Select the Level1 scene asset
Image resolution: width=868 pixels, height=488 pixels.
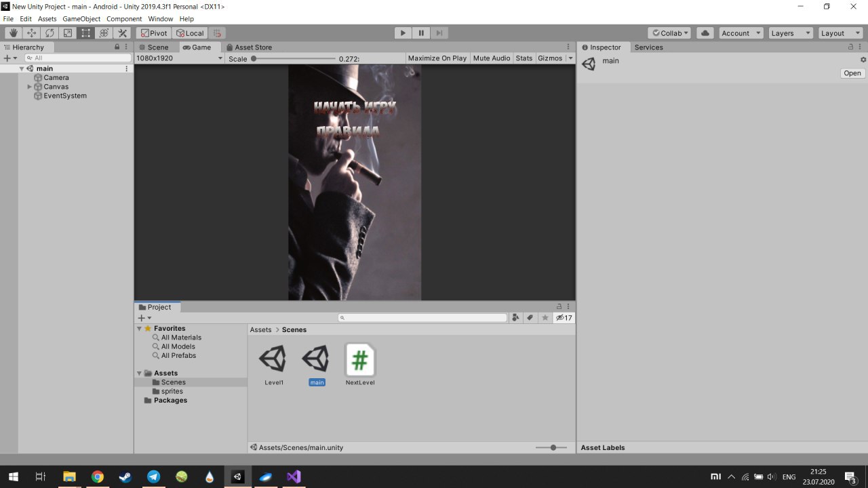click(x=274, y=365)
